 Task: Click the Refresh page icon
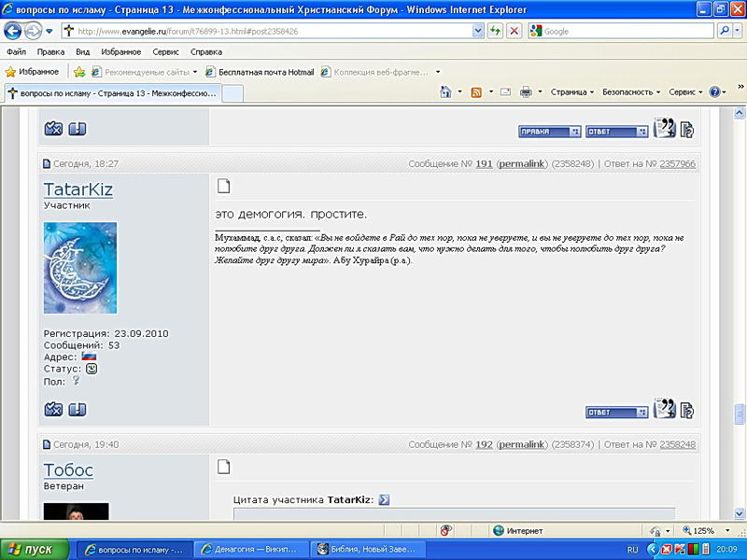click(x=495, y=31)
